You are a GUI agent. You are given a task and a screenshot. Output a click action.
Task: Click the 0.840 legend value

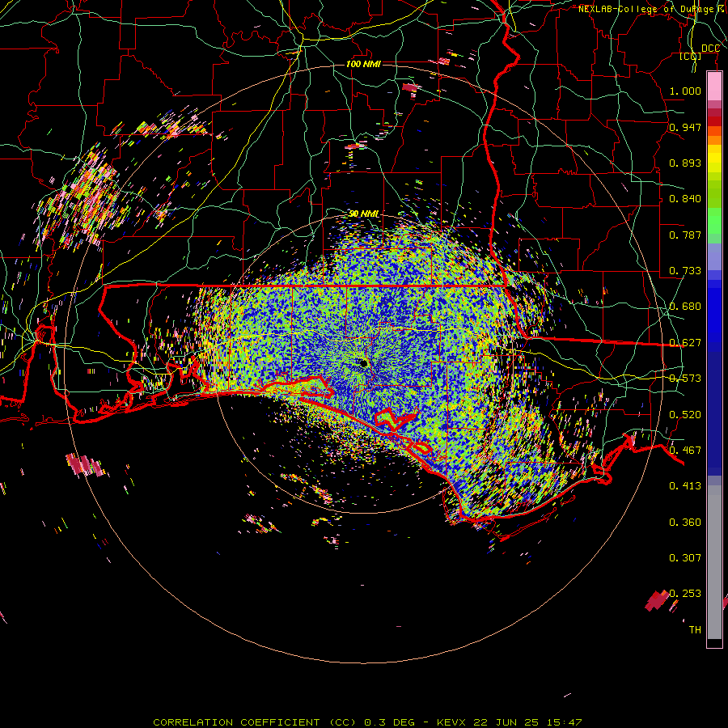[685, 199]
